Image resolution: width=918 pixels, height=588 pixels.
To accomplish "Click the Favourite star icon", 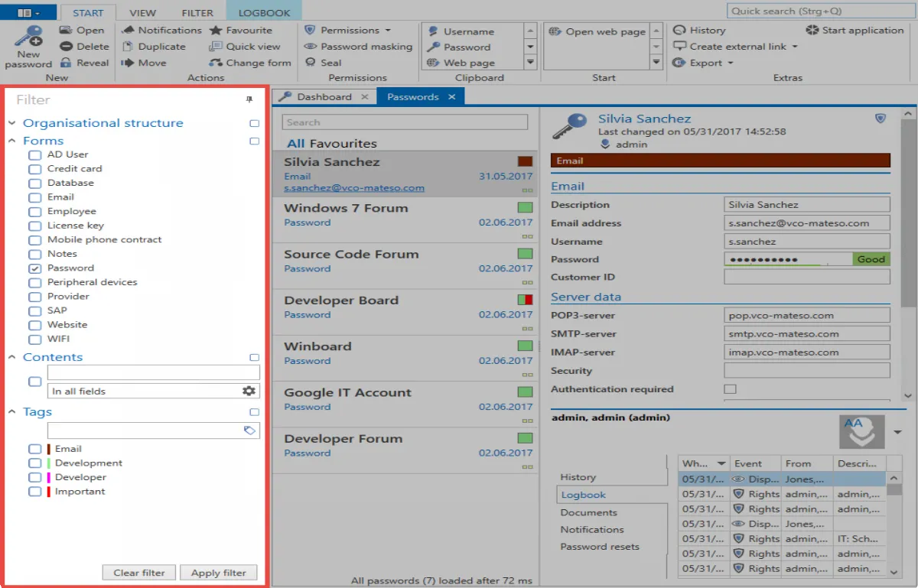I will point(216,31).
